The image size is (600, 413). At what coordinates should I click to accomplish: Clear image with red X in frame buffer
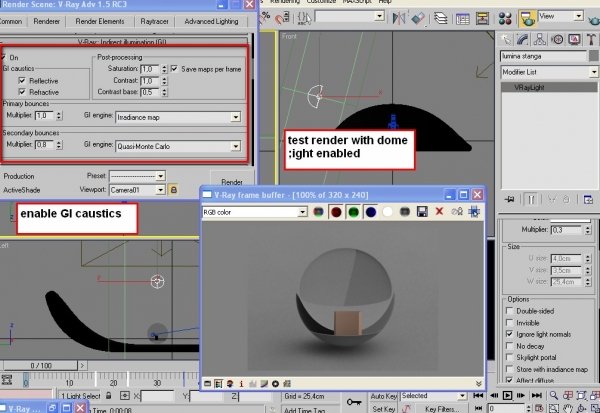pyautogui.click(x=439, y=211)
